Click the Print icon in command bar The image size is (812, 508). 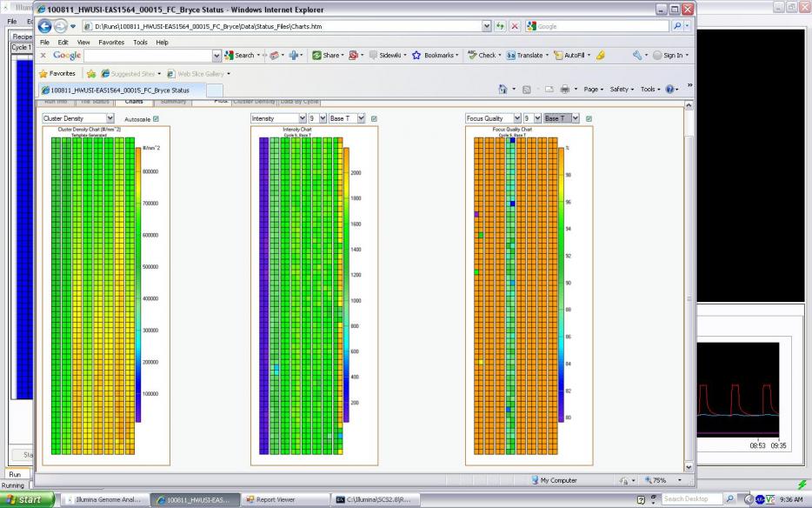click(565, 89)
